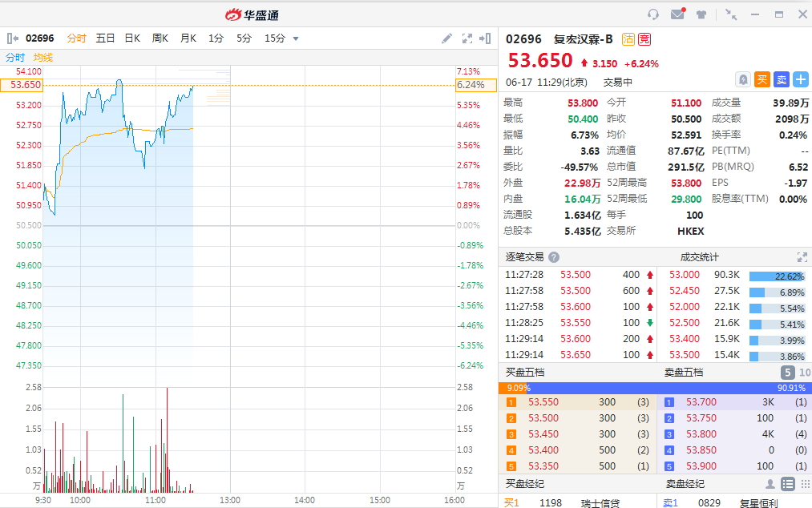Switch broker view to list icon
The height and width of the screenshot is (508, 812).
coord(788,484)
